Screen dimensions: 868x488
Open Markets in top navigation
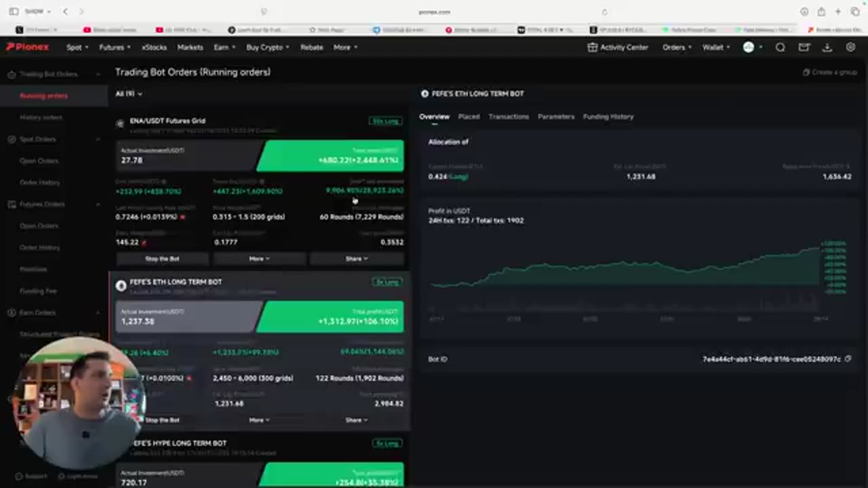(x=190, y=47)
